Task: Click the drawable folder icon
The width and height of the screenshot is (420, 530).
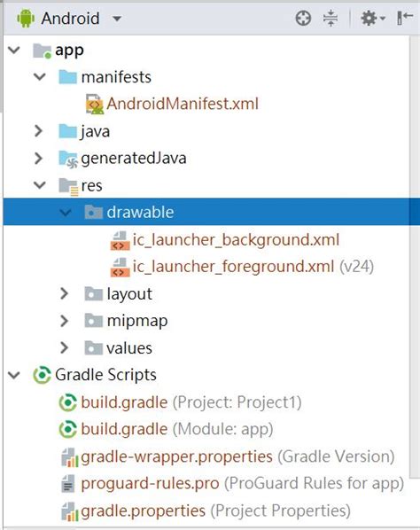Action: 93,213
